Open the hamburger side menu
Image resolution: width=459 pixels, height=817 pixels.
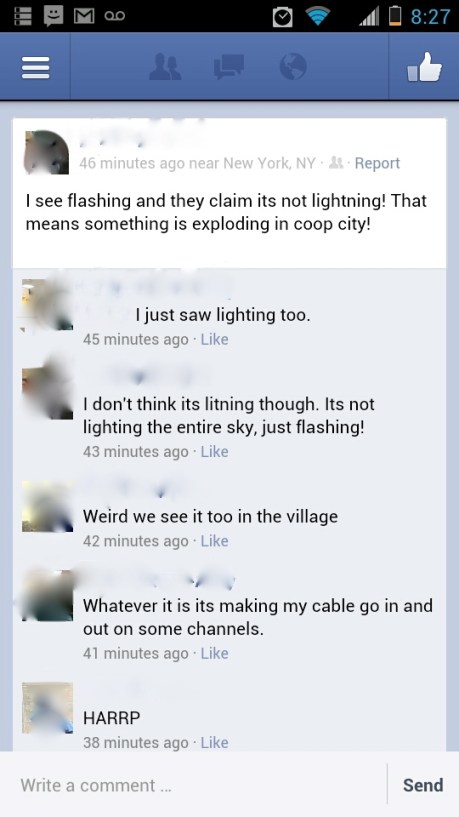point(35,67)
